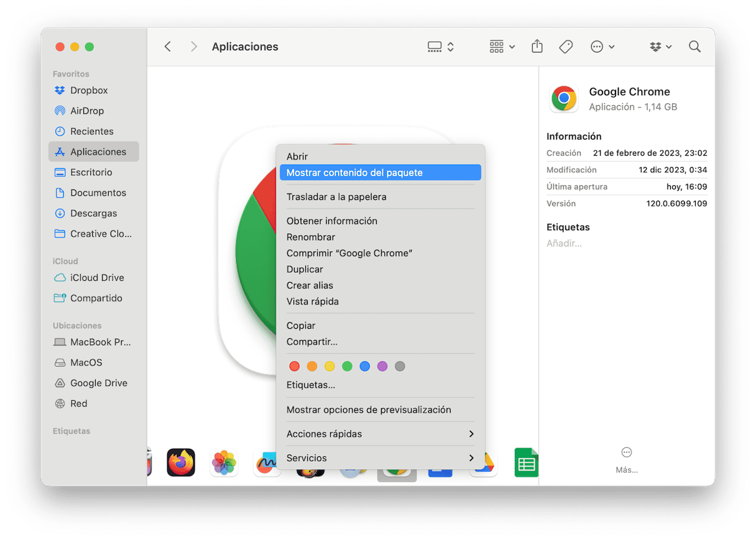Click the Share toolbar icon

tap(537, 47)
